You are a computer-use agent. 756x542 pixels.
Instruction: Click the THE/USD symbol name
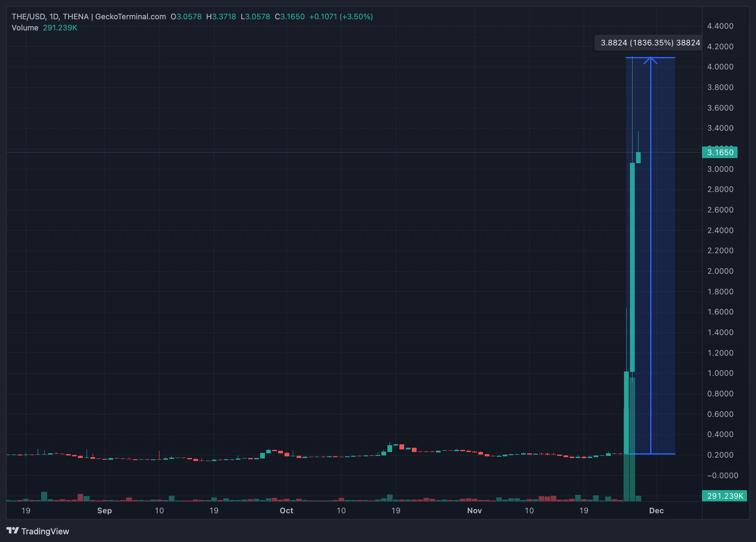[29, 16]
